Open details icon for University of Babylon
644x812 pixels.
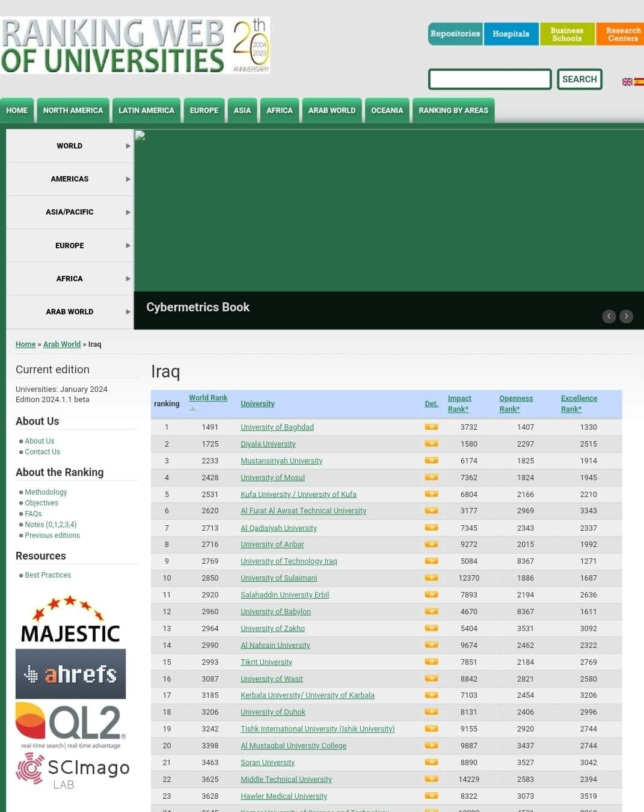[431, 611]
